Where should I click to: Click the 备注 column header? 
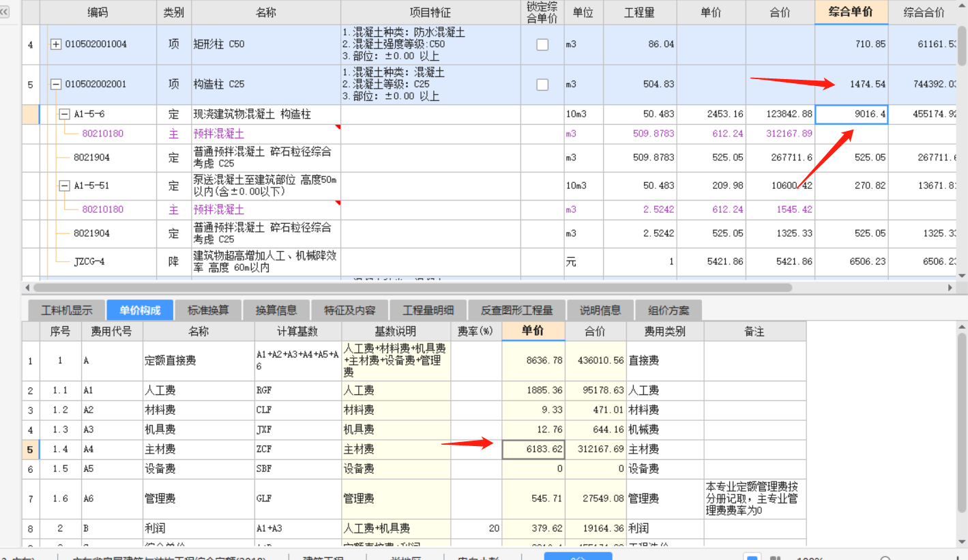point(754,331)
